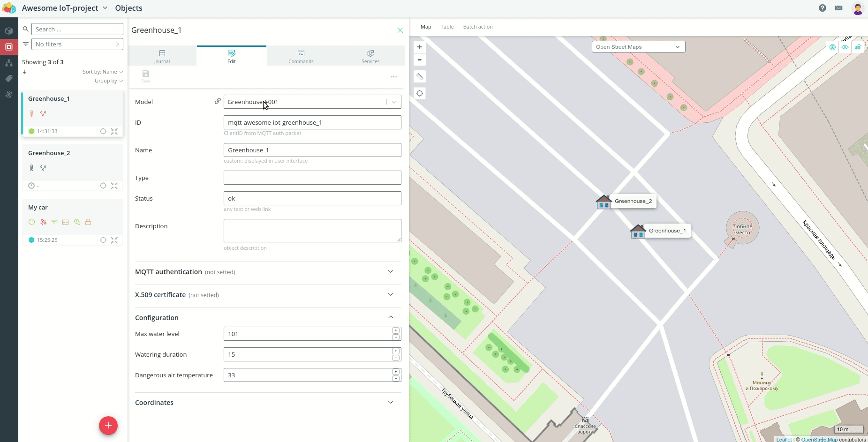Open the help question mark icon
The width and height of the screenshot is (868, 442).
point(823,8)
